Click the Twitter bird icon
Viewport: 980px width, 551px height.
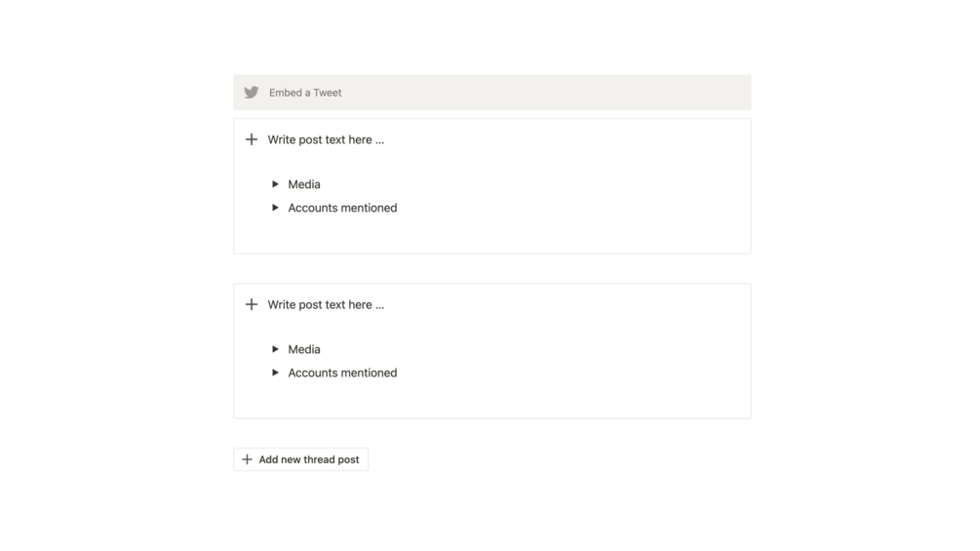click(252, 93)
